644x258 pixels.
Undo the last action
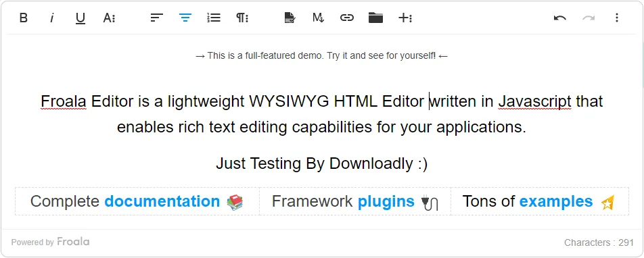(560, 18)
